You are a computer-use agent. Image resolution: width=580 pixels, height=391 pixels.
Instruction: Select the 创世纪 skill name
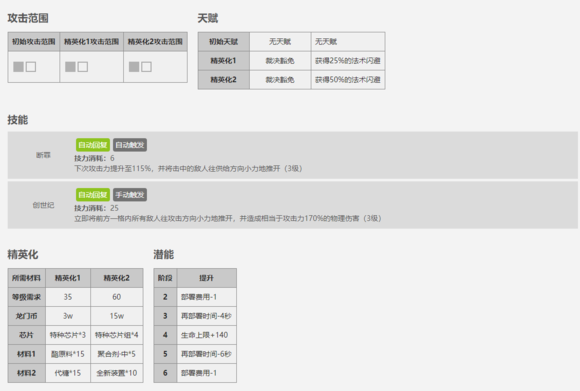[43, 205]
